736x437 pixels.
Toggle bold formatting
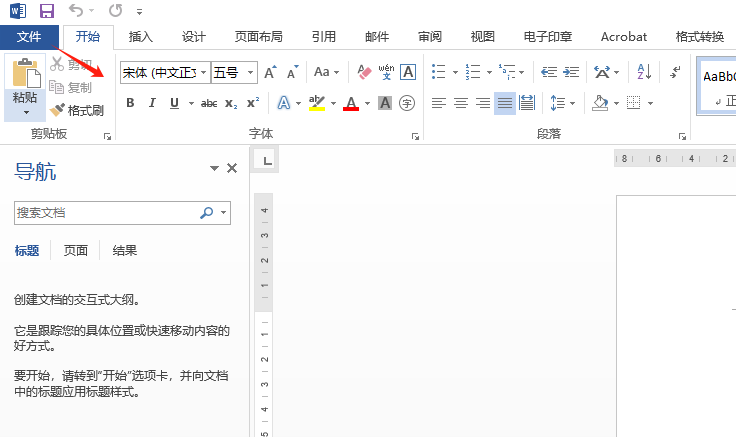coord(130,103)
